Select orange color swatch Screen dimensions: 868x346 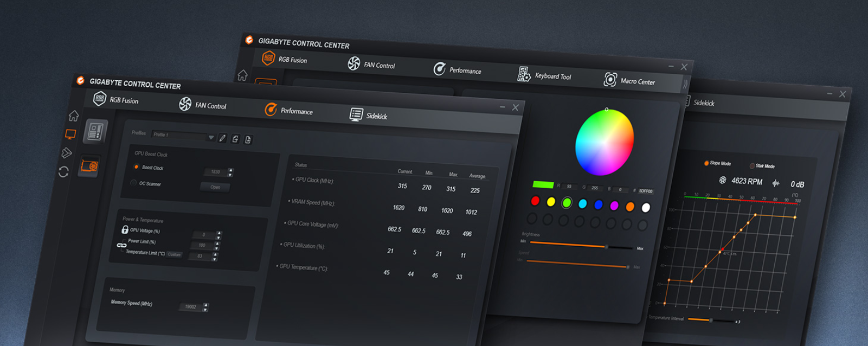coord(630,207)
